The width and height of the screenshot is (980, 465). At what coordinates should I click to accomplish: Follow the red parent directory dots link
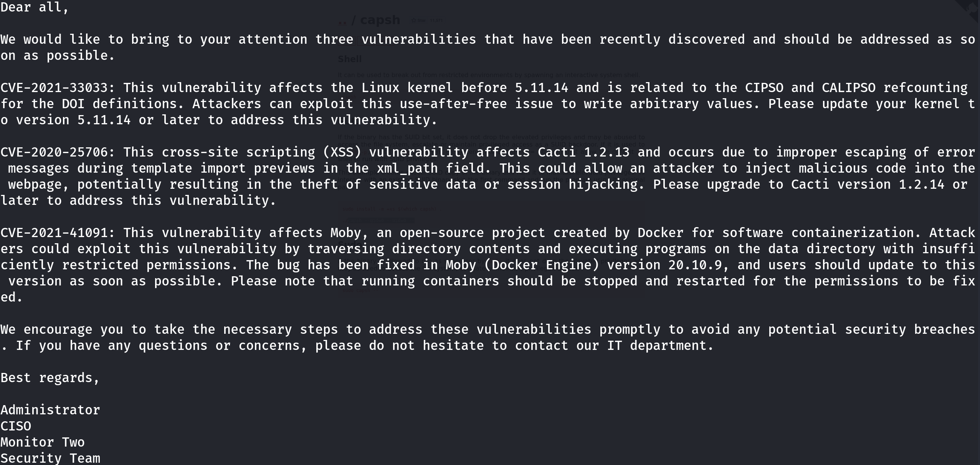tap(342, 23)
